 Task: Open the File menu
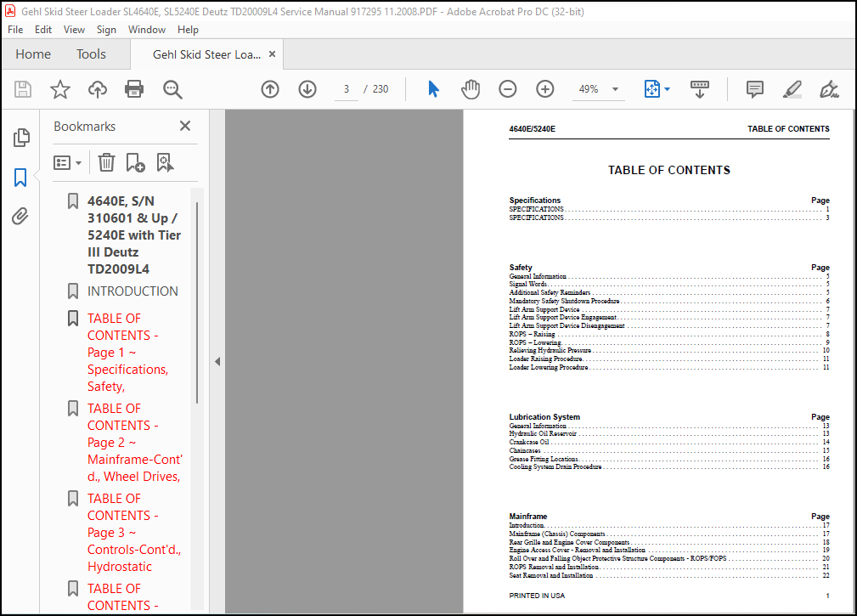15,30
